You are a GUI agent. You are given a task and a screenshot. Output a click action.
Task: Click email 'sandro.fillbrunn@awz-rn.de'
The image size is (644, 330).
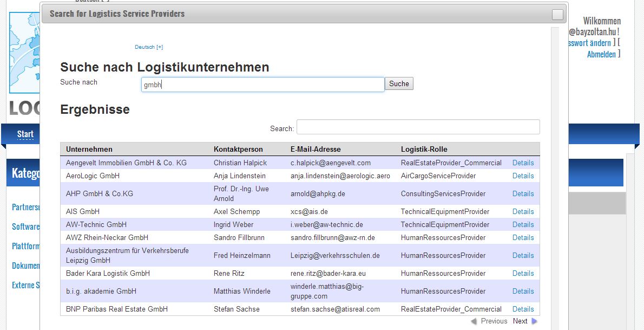coord(333,237)
